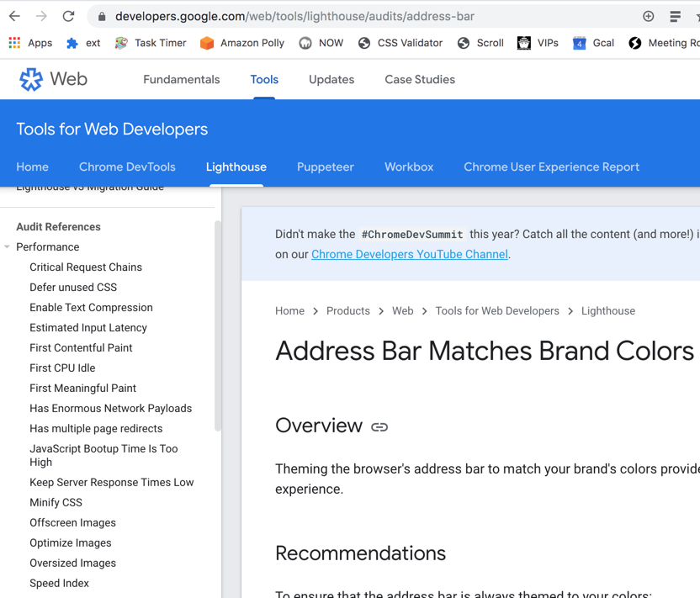The height and width of the screenshot is (598, 700).
Task: Click the Address Bar Matches Brand Colors title
Action: 485,351
